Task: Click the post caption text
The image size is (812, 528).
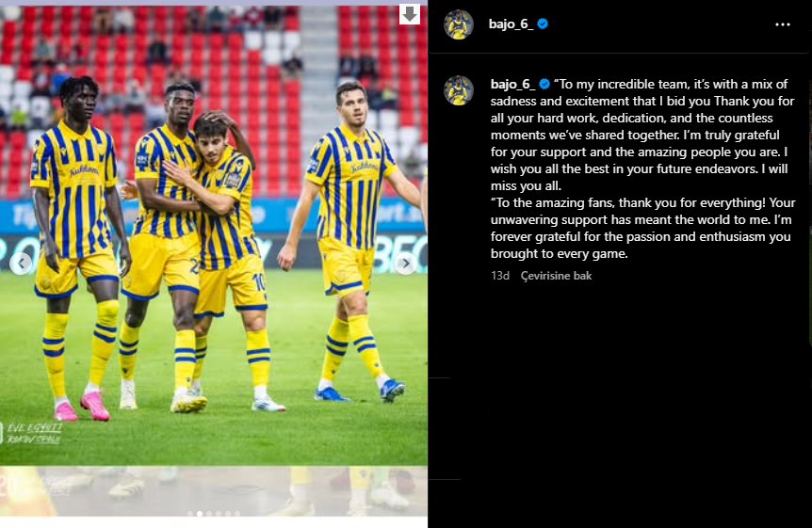Action: pos(643,168)
